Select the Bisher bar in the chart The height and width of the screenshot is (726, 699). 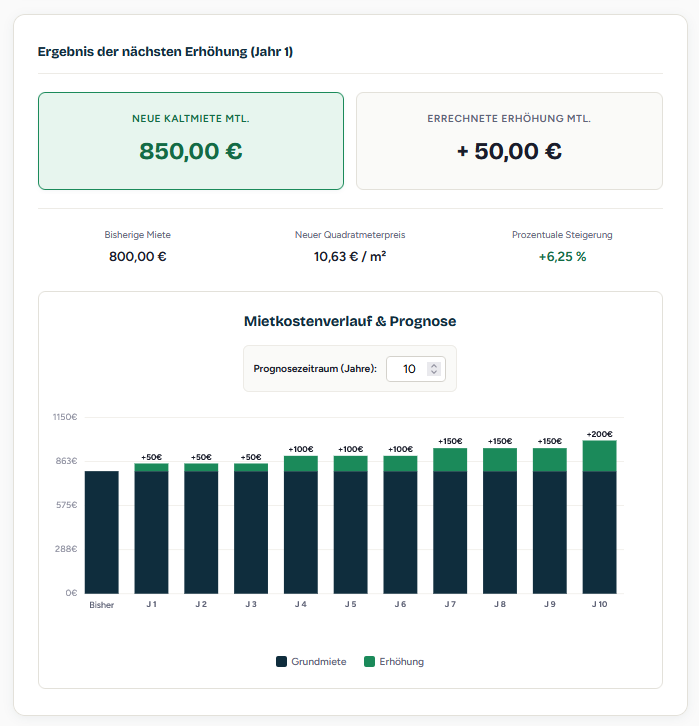pyautogui.click(x=101, y=532)
